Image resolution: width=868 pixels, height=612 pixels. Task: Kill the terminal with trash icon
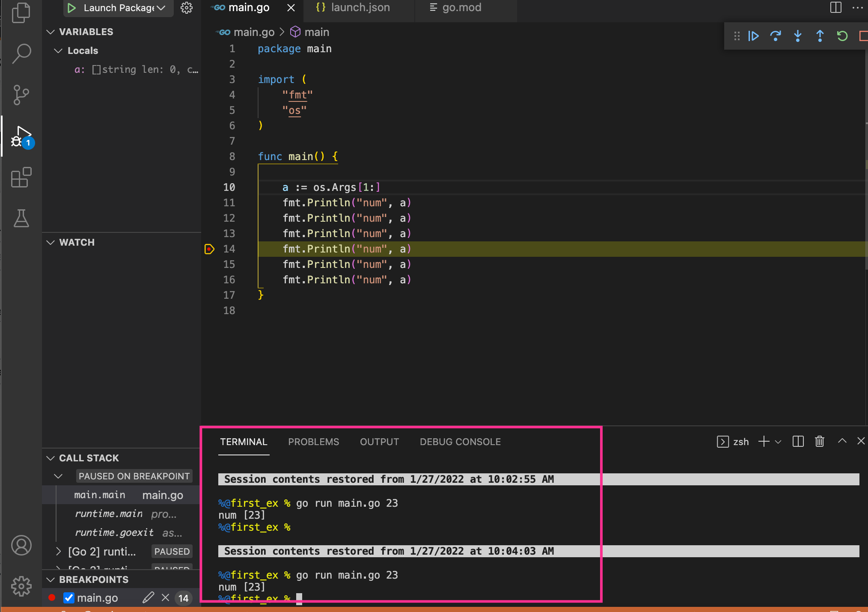[x=820, y=441]
